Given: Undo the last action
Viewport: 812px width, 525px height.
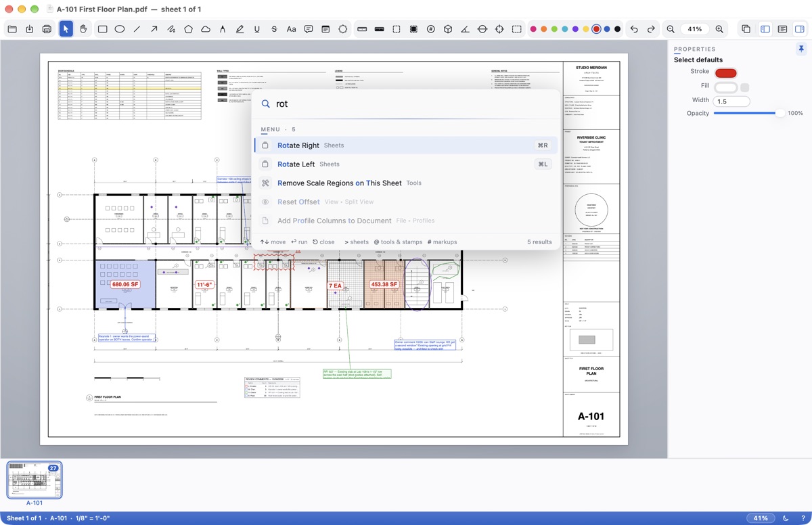Looking at the screenshot, I should click(x=634, y=29).
